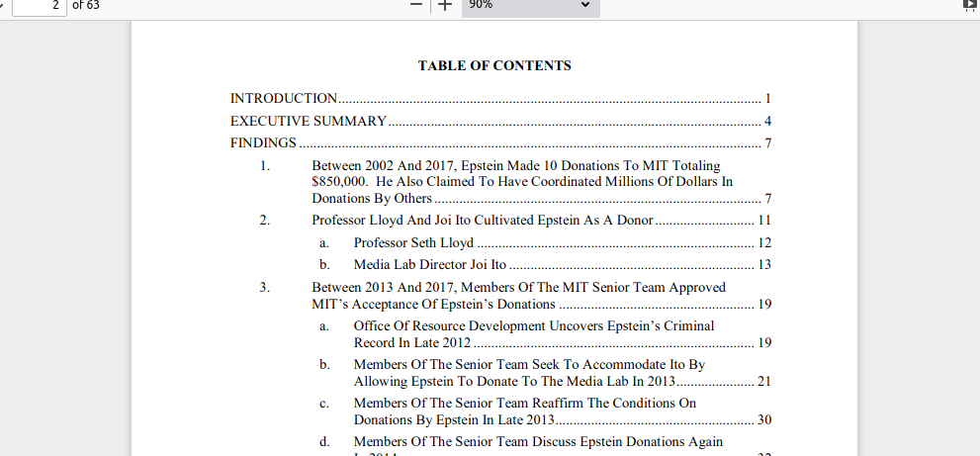The width and height of the screenshot is (980, 456).
Task: Click page number 1 beside INTRODUCTION
Action: click(768, 99)
